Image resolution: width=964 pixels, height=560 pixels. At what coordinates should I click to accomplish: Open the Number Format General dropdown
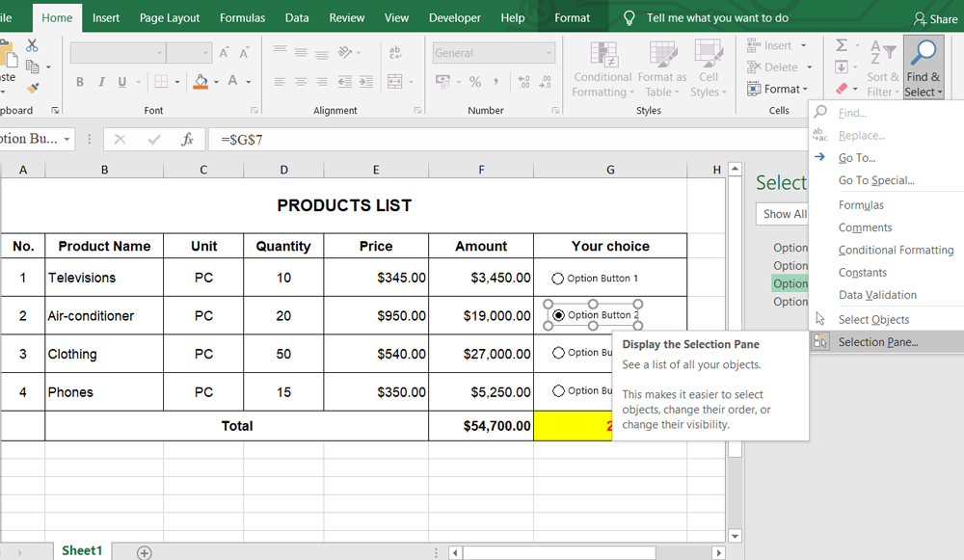click(549, 53)
